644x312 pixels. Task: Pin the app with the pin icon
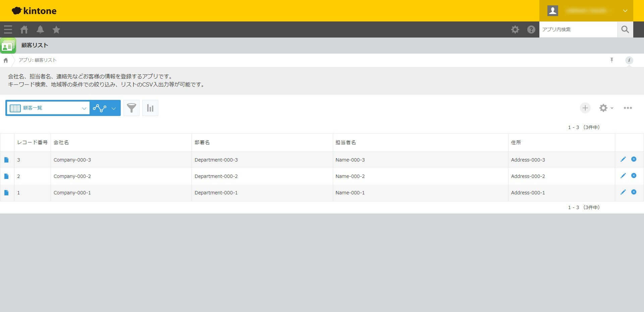coord(612,60)
